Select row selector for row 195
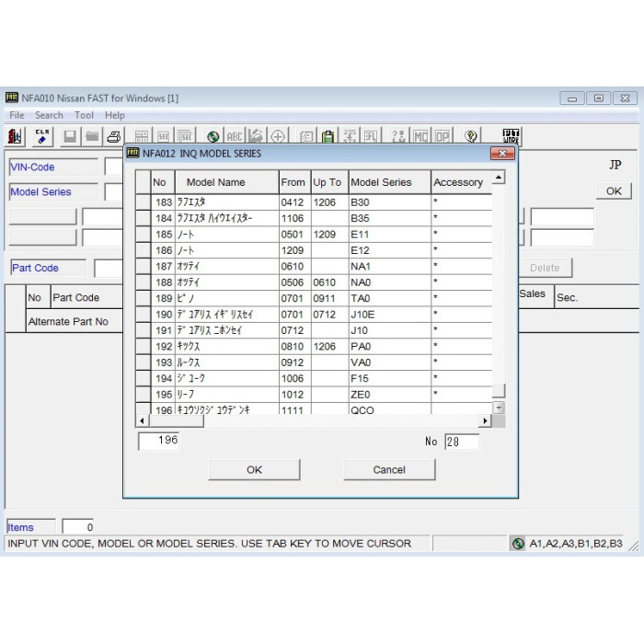The image size is (644, 644). point(144,395)
